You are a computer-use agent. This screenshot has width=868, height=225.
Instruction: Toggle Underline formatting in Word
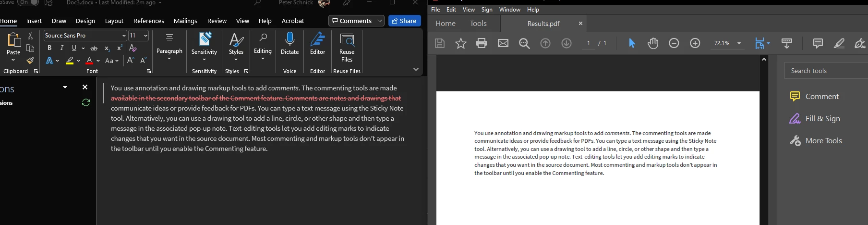coord(74,48)
